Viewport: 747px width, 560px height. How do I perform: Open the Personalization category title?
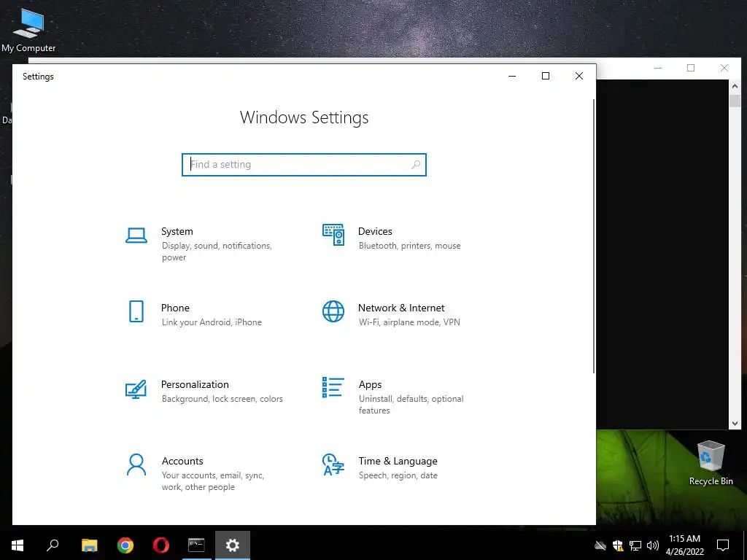[195, 384]
